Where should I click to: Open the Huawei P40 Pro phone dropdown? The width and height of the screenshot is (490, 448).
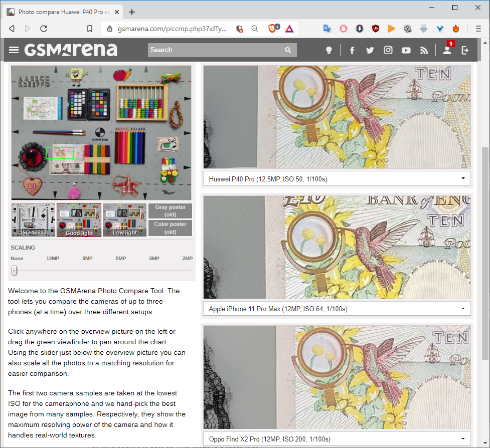pos(337,179)
